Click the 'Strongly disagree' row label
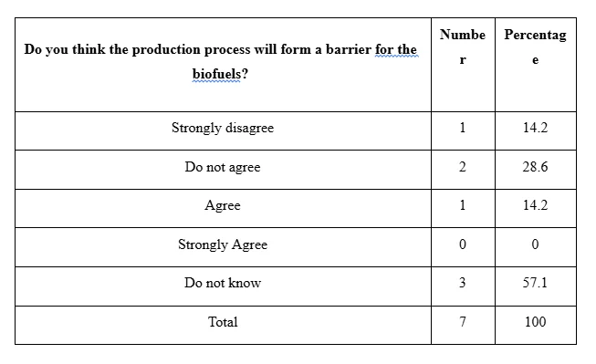 223,128
